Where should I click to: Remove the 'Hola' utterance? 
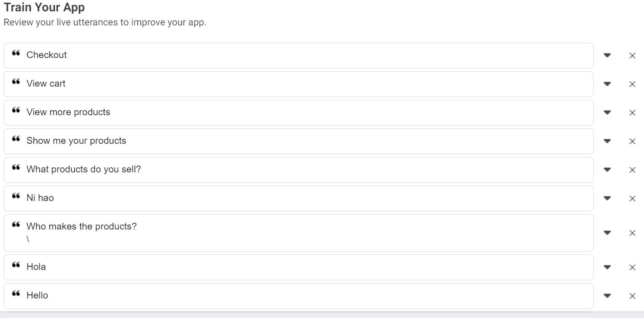coord(632,268)
